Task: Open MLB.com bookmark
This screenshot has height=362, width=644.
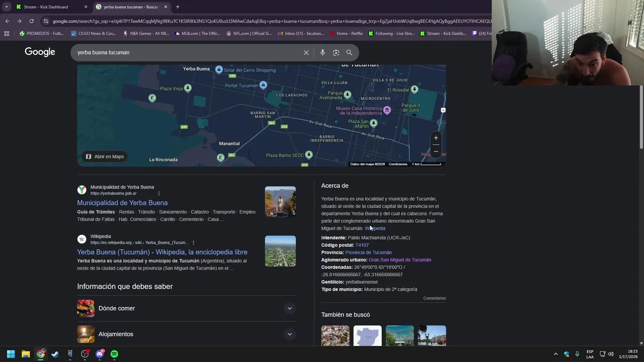Action: click(197, 34)
